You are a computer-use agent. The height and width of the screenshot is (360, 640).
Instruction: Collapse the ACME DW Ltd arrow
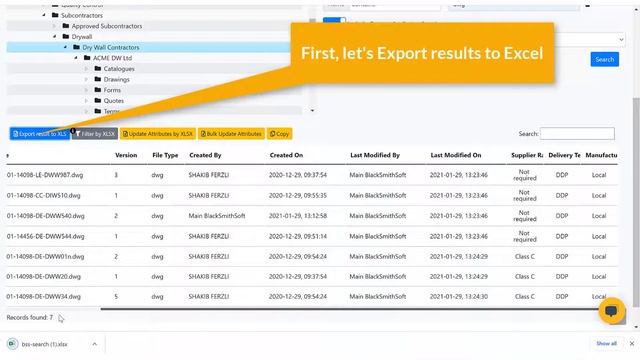(x=76, y=58)
